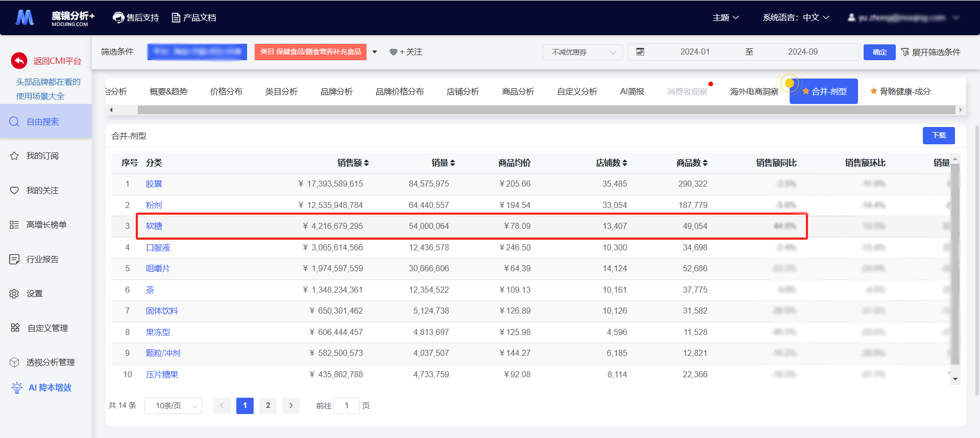Sort by 销售额 column arrows
This screenshot has width=980, height=438.
(366, 163)
